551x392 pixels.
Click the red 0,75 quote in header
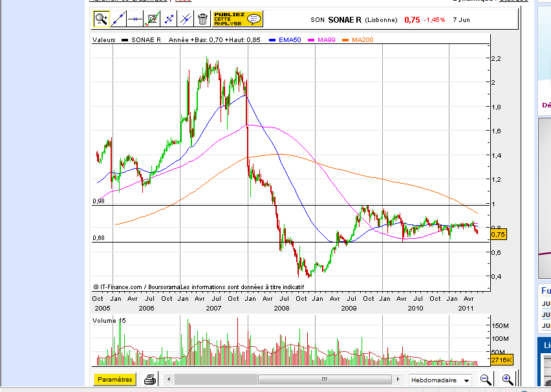click(412, 19)
